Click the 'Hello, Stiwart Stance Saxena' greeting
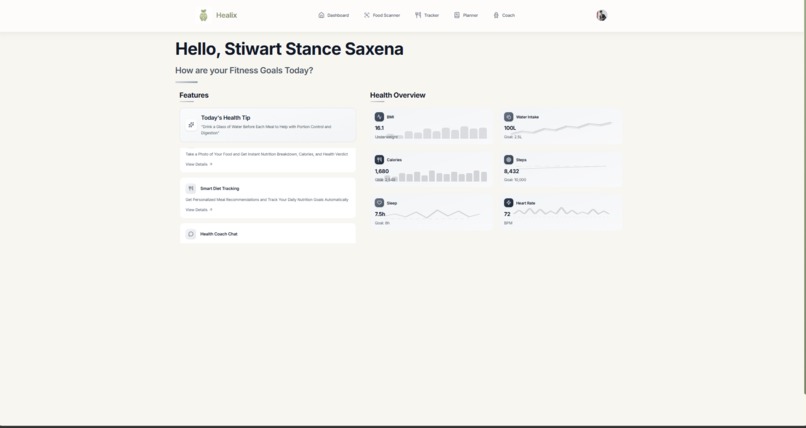This screenshot has width=806, height=428. [x=289, y=49]
